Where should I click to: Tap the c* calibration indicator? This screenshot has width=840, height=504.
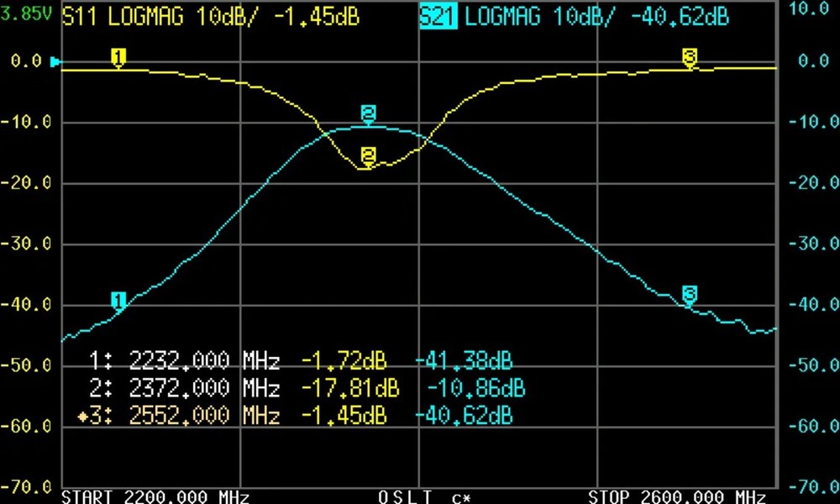pyautogui.click(x=461, y=496)
